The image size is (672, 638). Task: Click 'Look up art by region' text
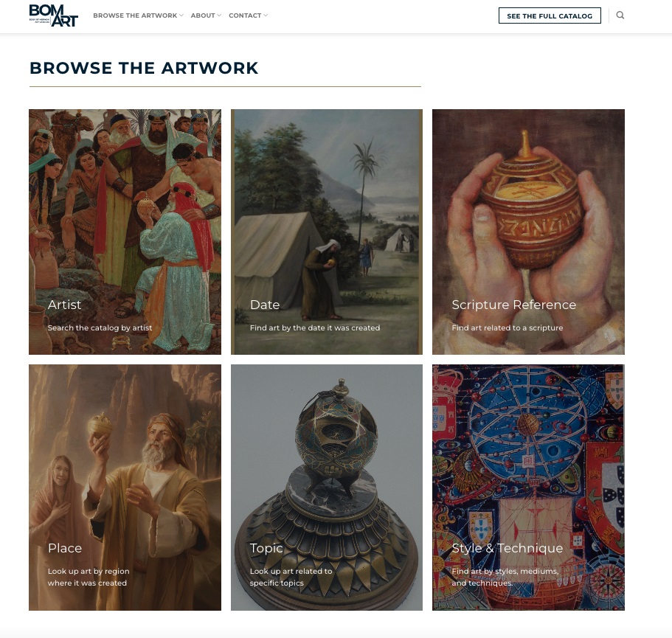89,571
